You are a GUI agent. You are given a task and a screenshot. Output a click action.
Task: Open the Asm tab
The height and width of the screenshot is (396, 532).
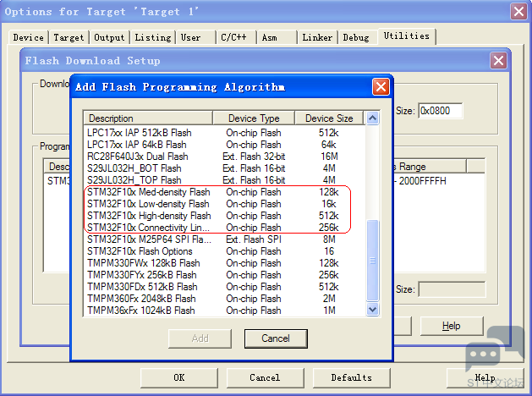pyautogui.click(x=277, y=37)
